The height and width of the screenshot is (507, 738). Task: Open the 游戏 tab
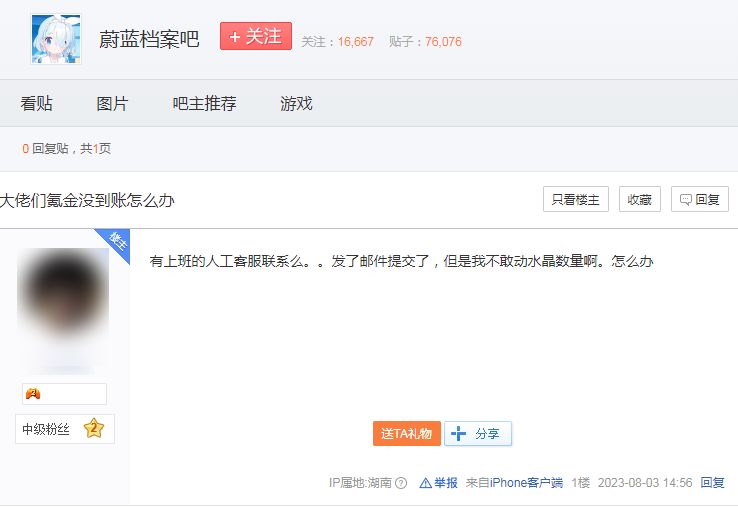point(296,103)
